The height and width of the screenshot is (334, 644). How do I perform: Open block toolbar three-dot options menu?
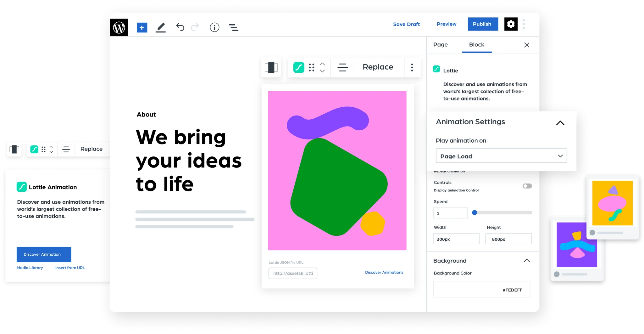tap(412, 67)
